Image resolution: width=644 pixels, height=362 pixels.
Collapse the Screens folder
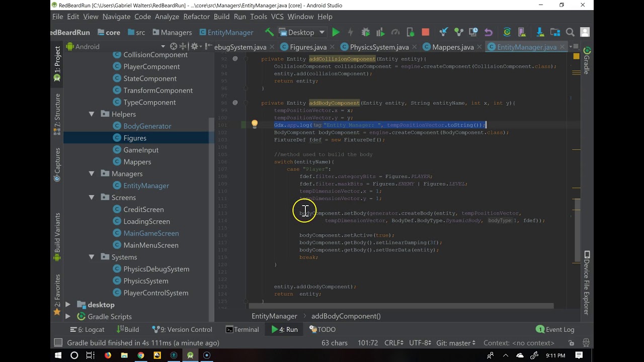tap(92, 198)
